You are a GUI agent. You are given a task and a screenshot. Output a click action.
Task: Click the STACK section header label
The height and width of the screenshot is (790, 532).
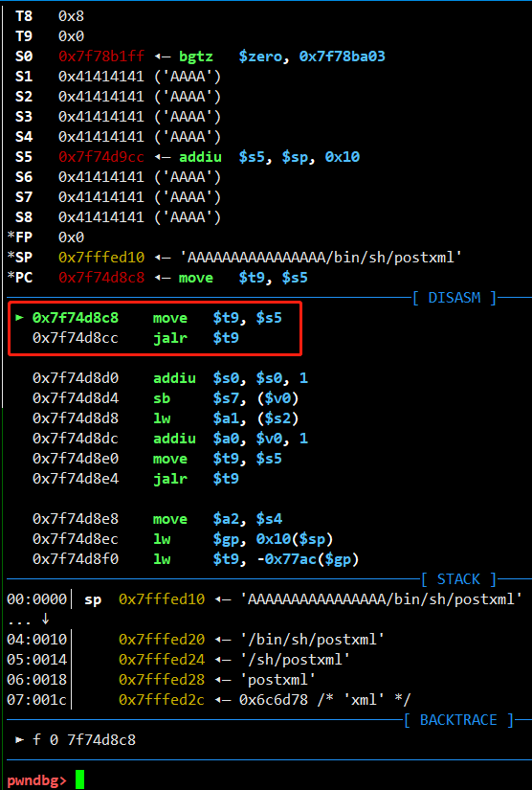click(x=459, y=579)
